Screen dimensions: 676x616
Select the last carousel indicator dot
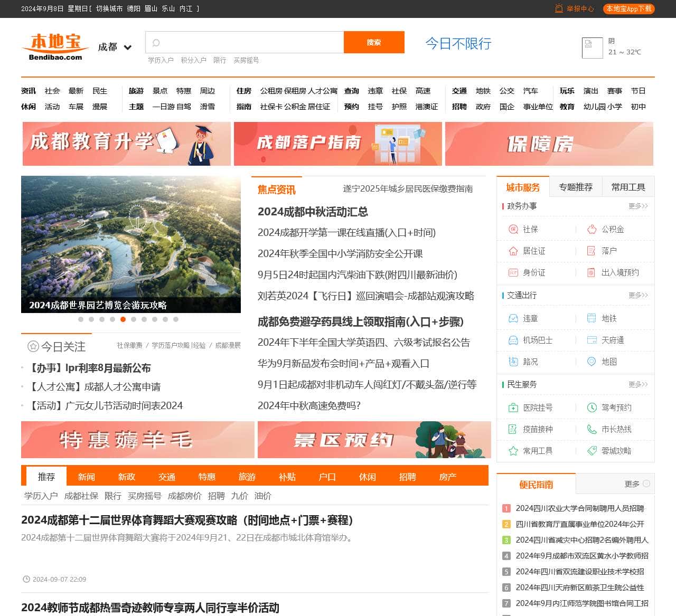(176, 319)
